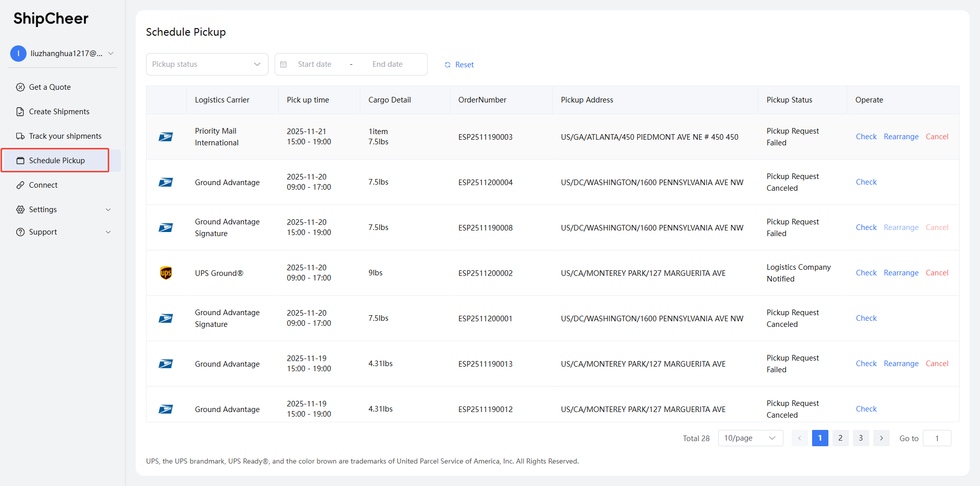Click the Create Shipments document icon
This screenshot has width=980, height=486.
coord(20,112)
